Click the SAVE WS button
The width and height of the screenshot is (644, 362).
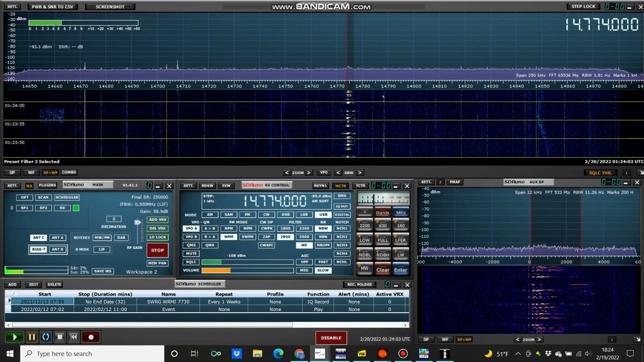coord(103,271)
